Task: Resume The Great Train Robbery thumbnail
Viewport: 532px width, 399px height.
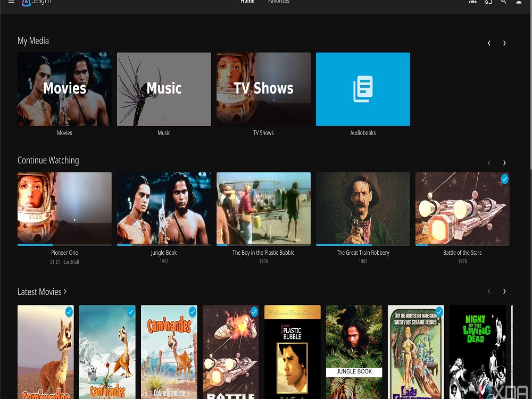Action: (x=363, y=209)
